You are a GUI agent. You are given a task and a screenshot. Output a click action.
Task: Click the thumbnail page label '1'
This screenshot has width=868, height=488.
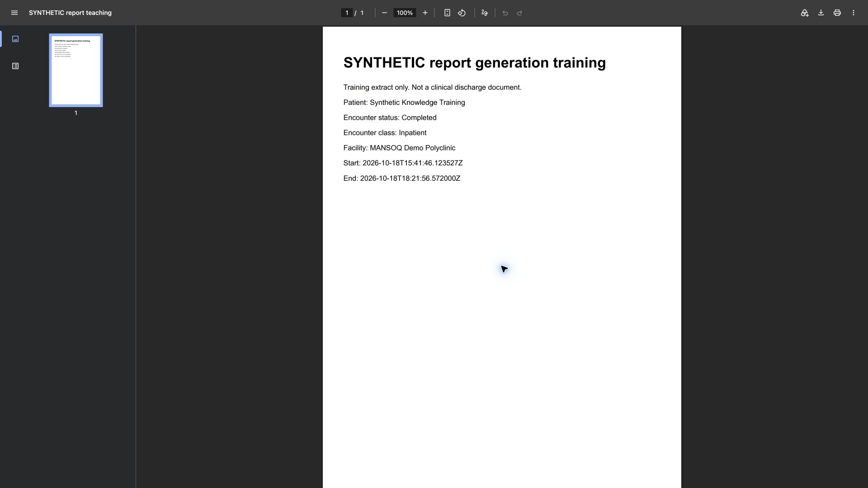point(76,113)
